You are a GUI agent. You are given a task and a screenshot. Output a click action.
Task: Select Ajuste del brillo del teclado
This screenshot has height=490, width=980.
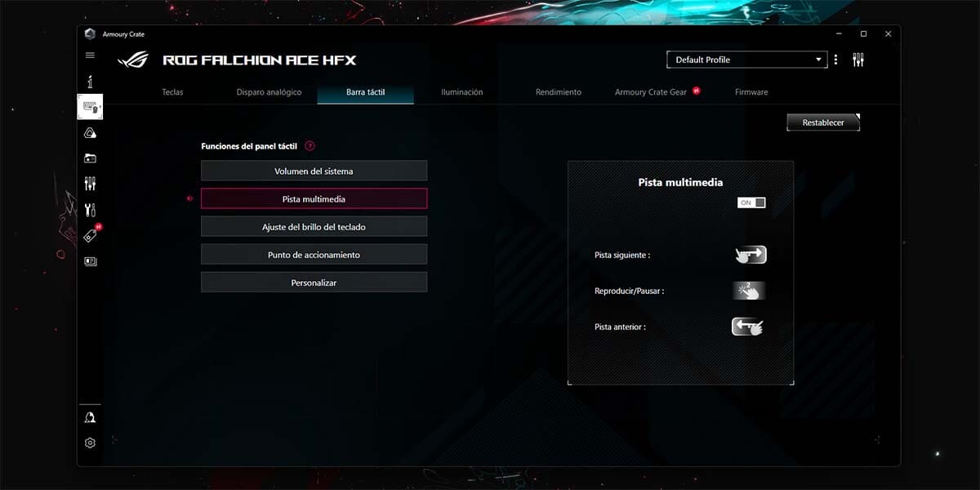(314, 226)
